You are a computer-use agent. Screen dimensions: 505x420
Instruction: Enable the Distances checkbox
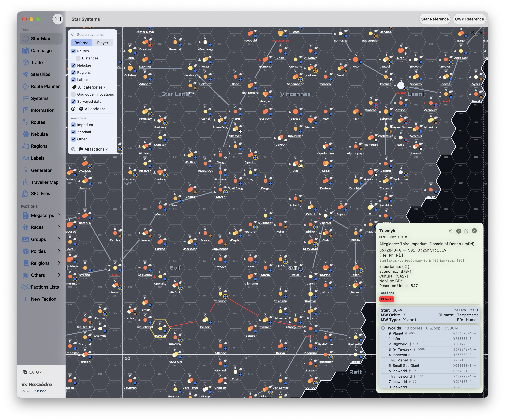point(78,58)
